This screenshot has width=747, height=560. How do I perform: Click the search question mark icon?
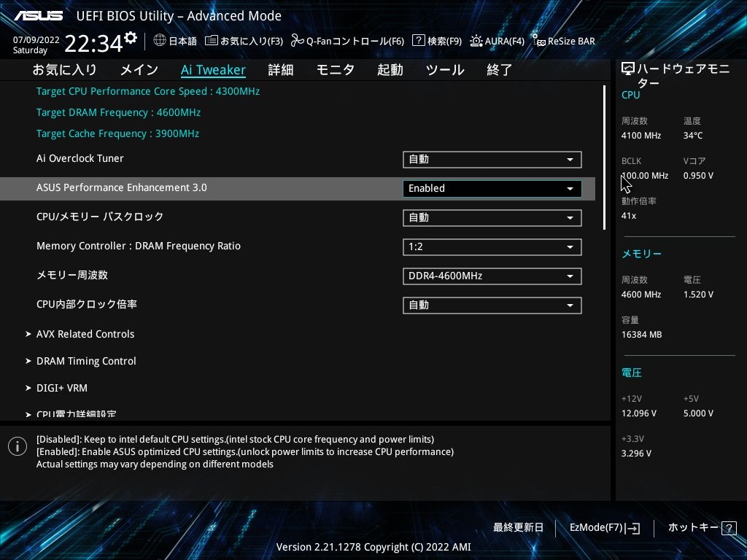[418, 41]
